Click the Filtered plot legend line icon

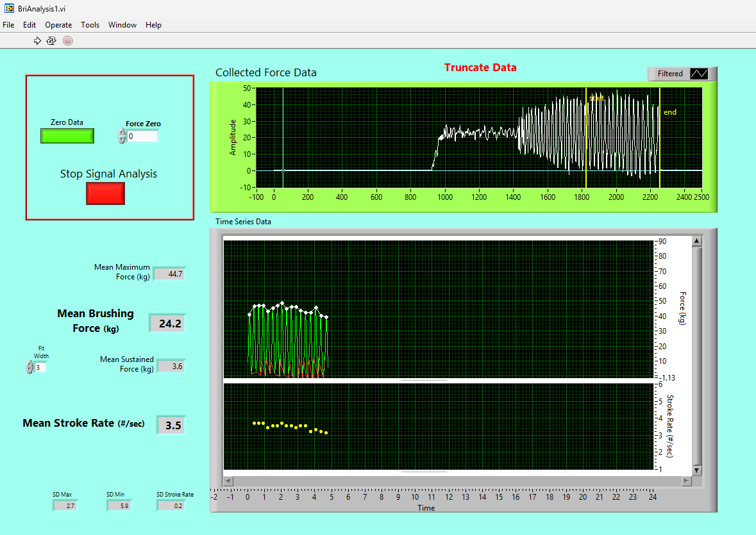[x=698, y=74]
